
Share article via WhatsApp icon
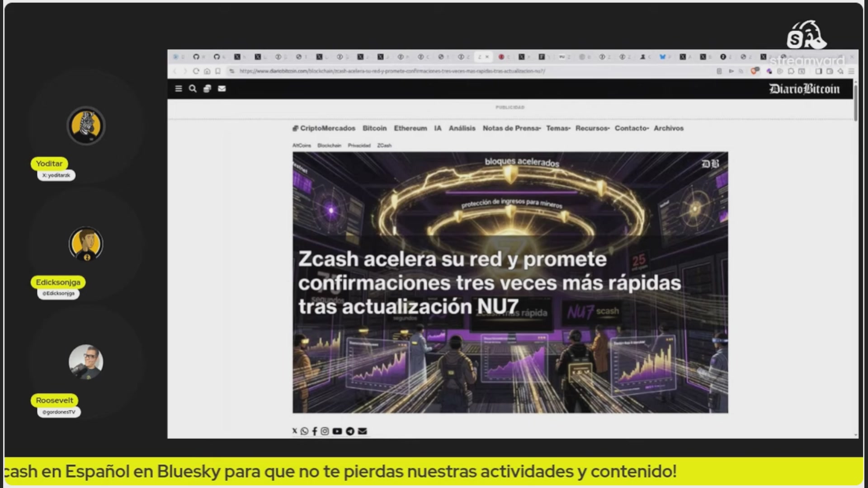coord(304,431)
